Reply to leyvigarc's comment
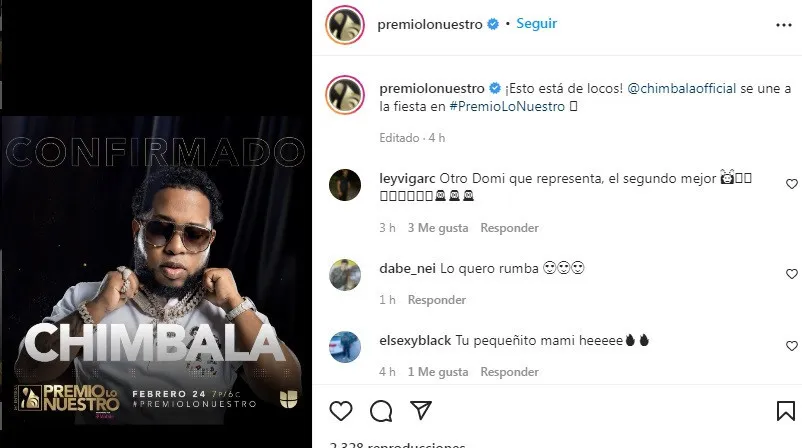 (x=509, y=228)
